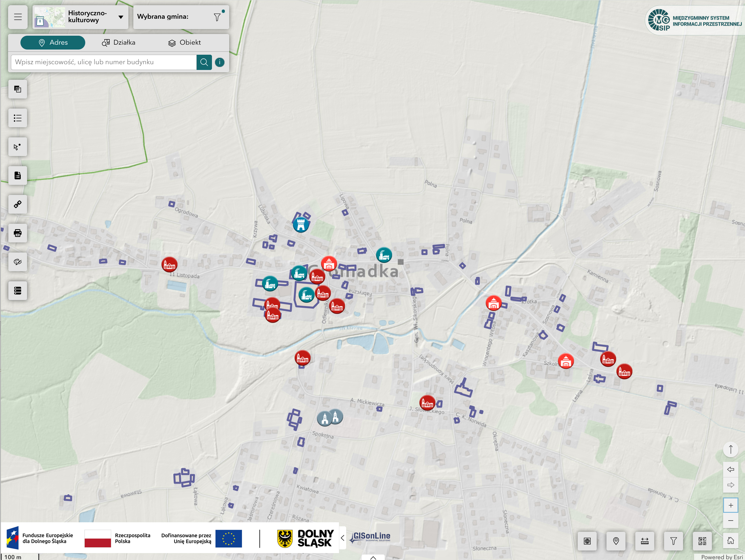Open the share link icon

tap(18, 204)
